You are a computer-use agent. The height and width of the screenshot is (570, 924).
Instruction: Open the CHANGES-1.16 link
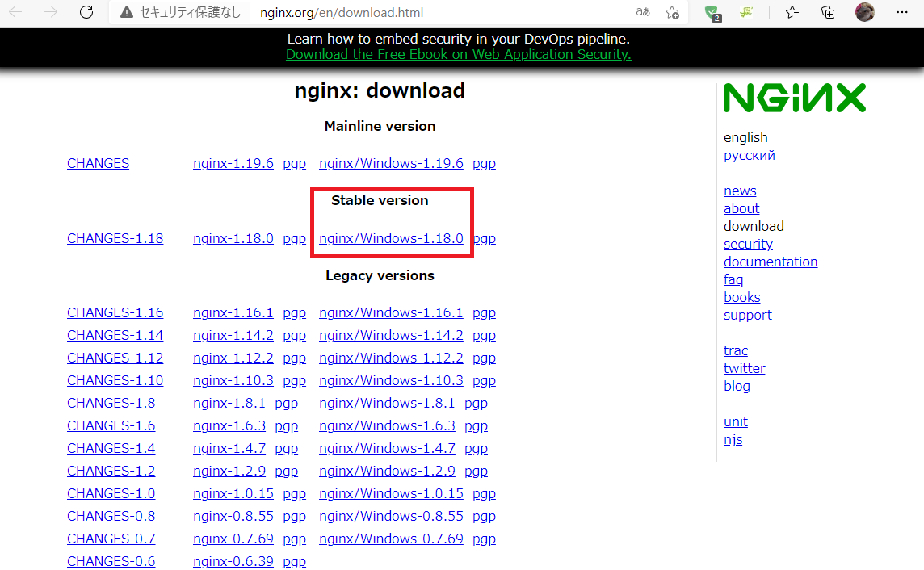click(x=115, y=312)
